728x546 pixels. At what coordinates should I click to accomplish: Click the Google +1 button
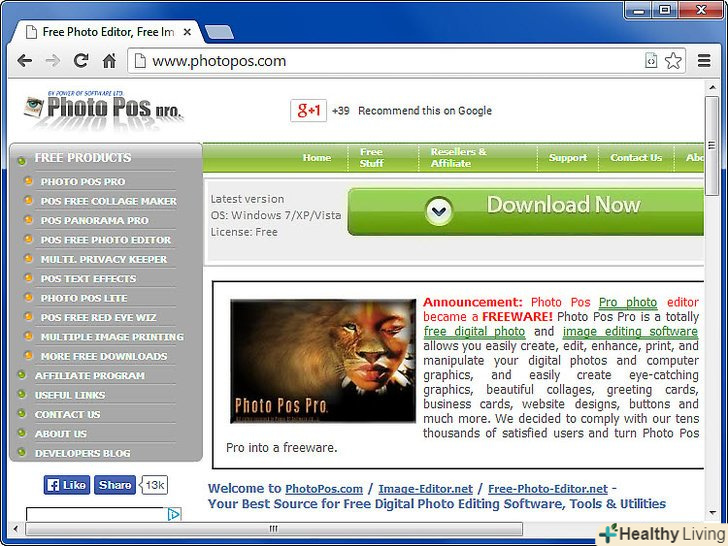coord(308,110)
